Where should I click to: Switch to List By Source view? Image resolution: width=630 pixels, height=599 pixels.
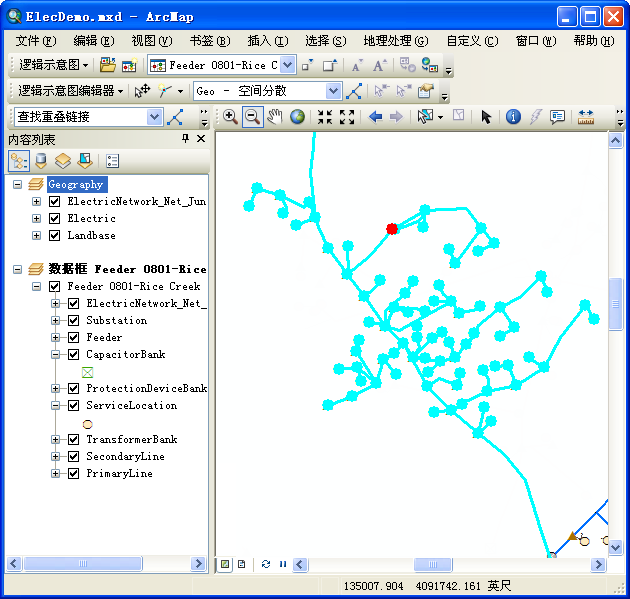pyautogui.click(x=41, y=160)
